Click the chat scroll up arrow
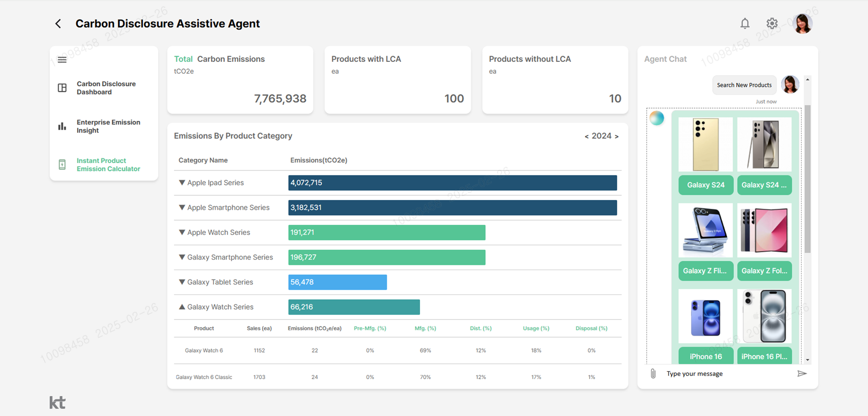 click(x=807, y=79)
